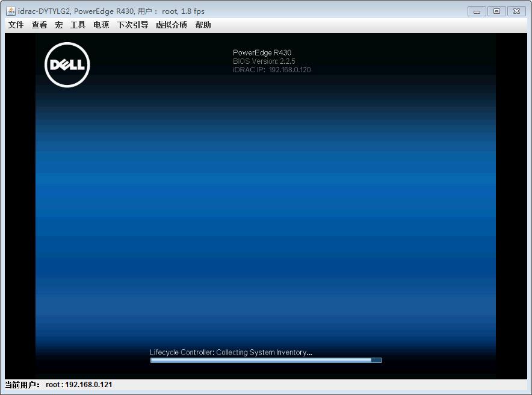Open the 文件 (File) menu
The height and width of the screenshot is (395, 532).
[14, 25]
